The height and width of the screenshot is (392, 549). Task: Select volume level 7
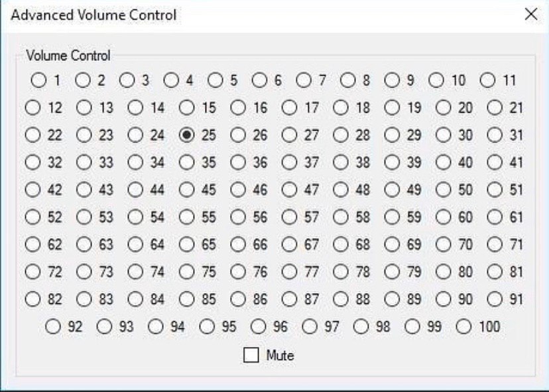[304, 81]
